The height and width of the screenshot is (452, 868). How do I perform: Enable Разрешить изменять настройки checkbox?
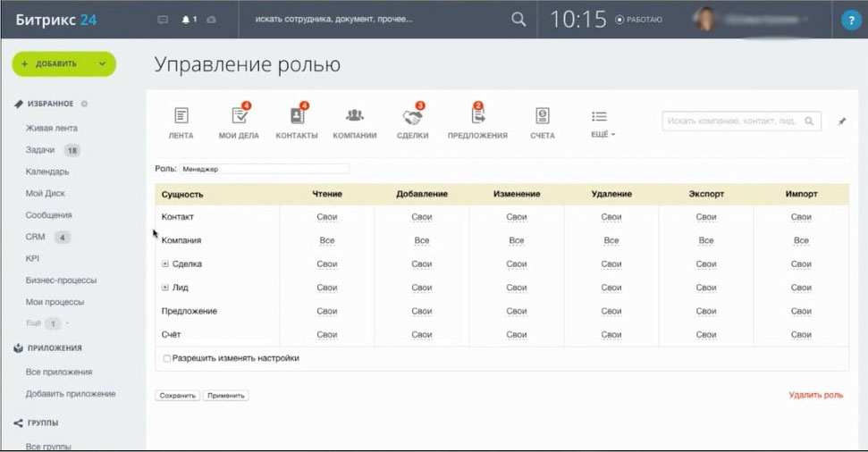pyautogui.click(x=167, y=358)
